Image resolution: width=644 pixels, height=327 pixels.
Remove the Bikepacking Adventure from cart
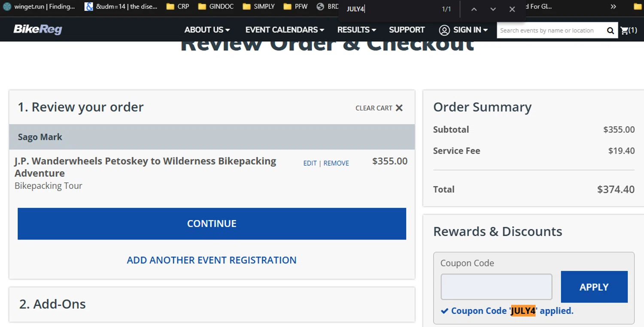[x=336, y=163]
